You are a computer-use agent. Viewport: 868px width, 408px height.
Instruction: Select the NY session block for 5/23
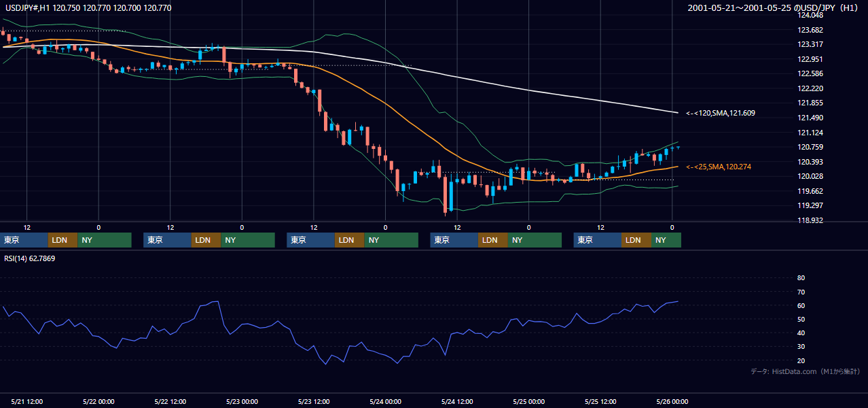point(391,240)
